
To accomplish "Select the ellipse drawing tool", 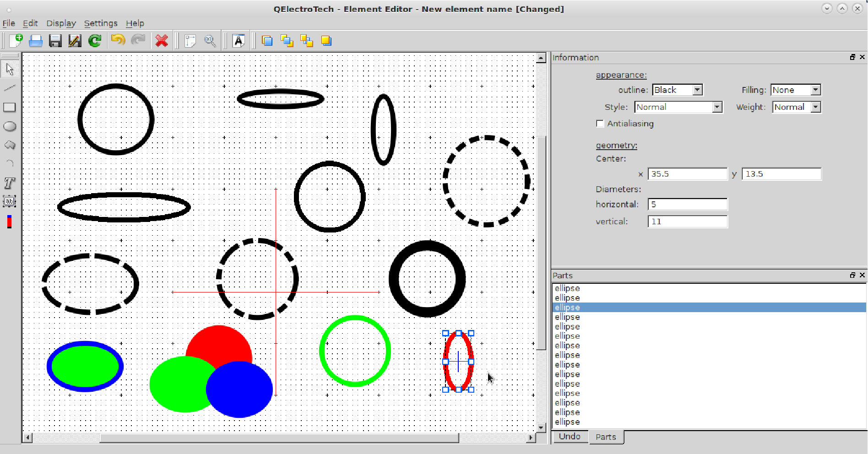I will [x=10, y=127].
